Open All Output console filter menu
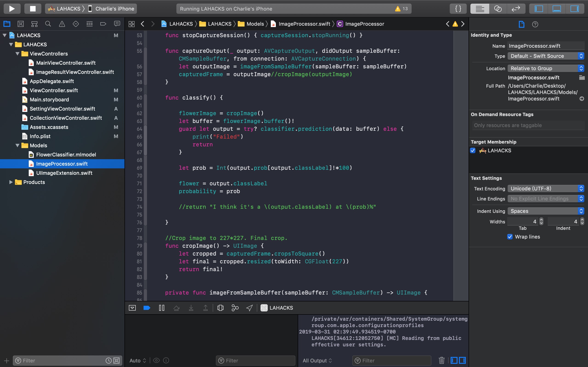 click(317, 360)
